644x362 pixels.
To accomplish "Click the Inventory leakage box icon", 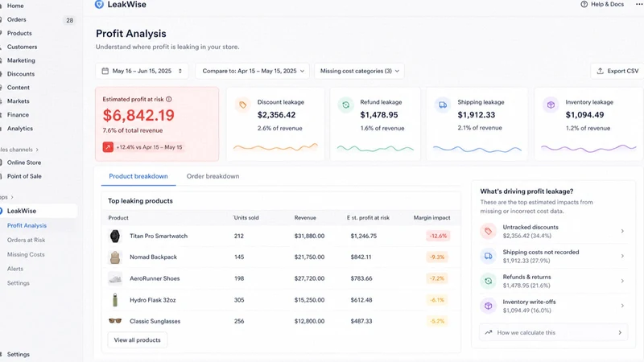I will (x=551, y=105).
